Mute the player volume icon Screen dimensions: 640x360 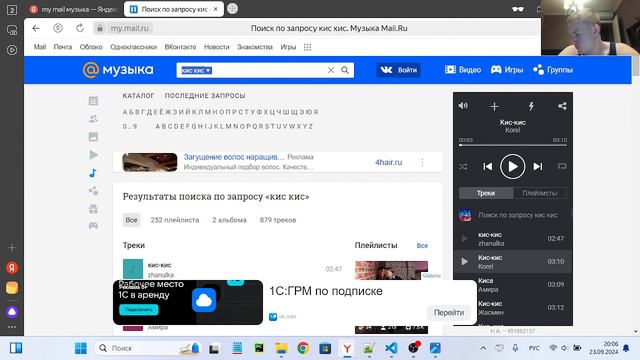(463, 106)
